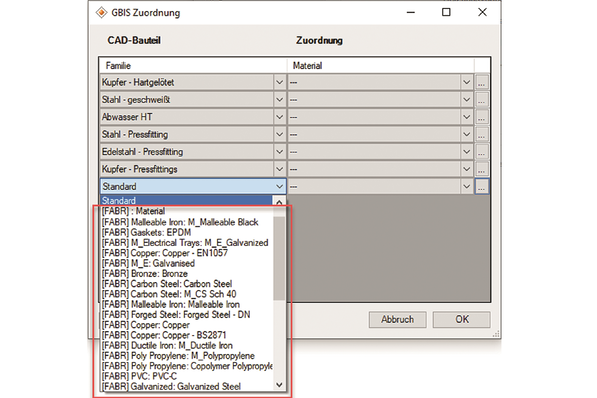Click ellipsis button in Stahl - geschweißt row
Screen dimensions: 597x398
pos(482,100)
